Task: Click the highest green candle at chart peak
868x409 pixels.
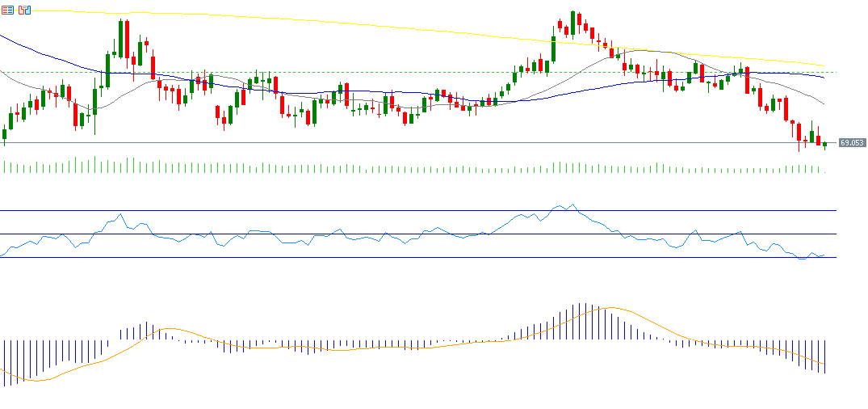Action: pos(573,21)
